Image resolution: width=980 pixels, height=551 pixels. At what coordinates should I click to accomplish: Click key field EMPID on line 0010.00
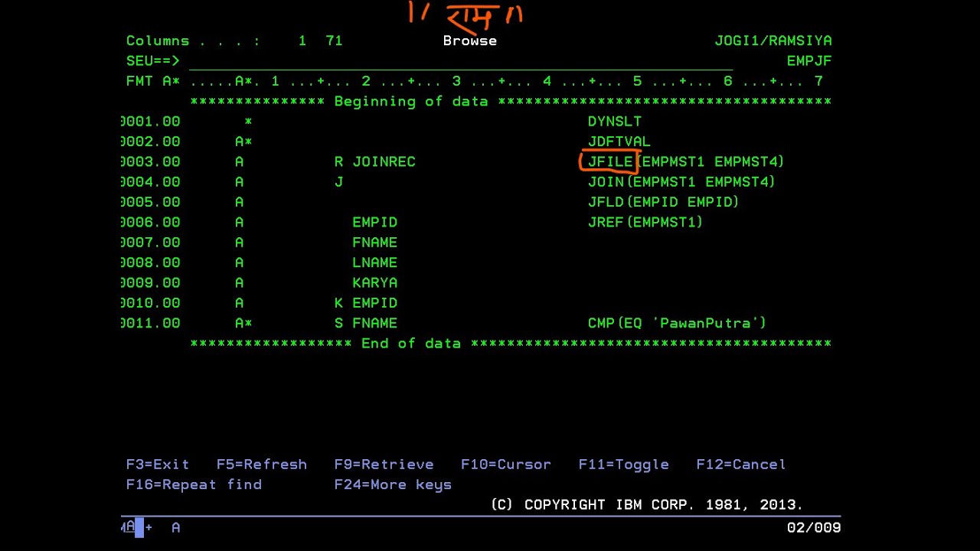375,303
